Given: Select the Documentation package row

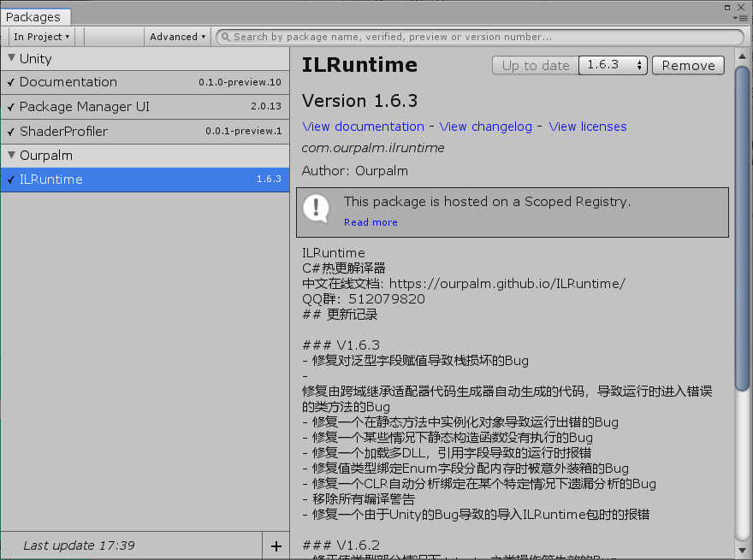Looking at the screenshot, I should pos(145,82).
